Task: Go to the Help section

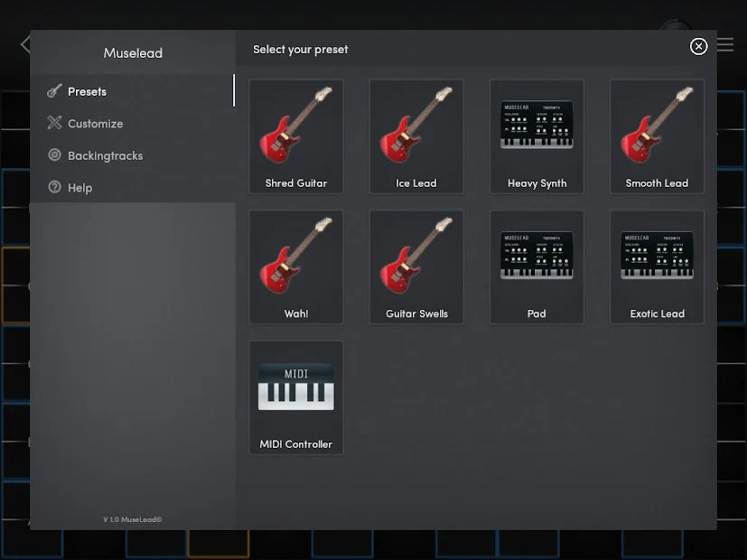Action: pos(79,188)
